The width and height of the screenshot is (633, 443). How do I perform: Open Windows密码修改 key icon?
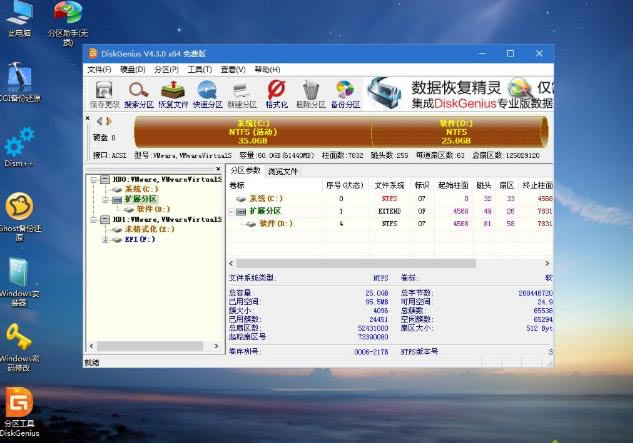pyautogui.click(x=19, y=347)
